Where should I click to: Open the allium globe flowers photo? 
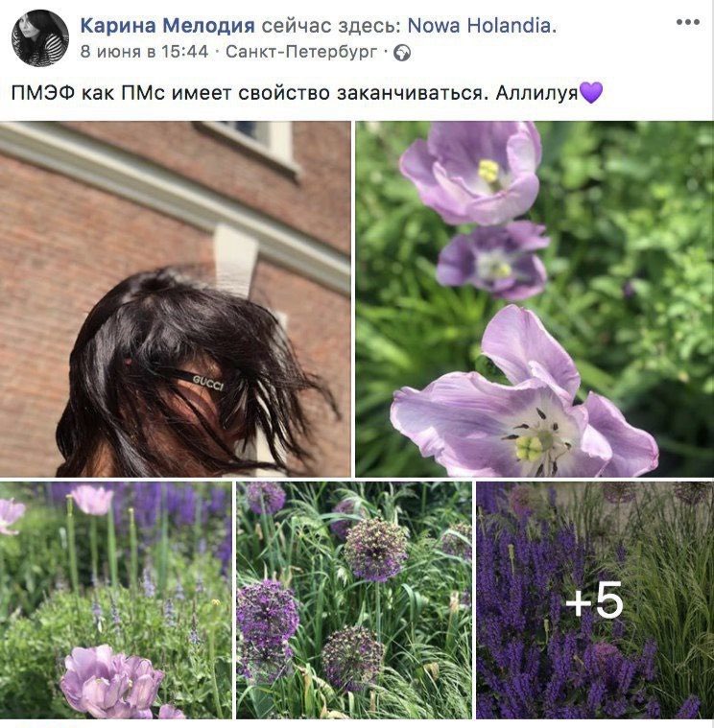point(354,599)
